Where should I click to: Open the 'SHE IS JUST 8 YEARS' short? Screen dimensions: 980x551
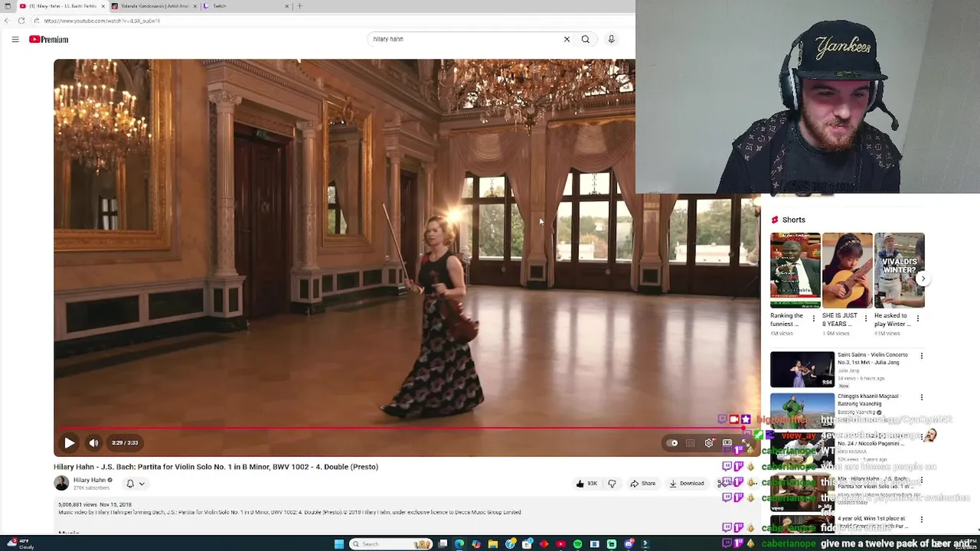[x=847, y=270]
